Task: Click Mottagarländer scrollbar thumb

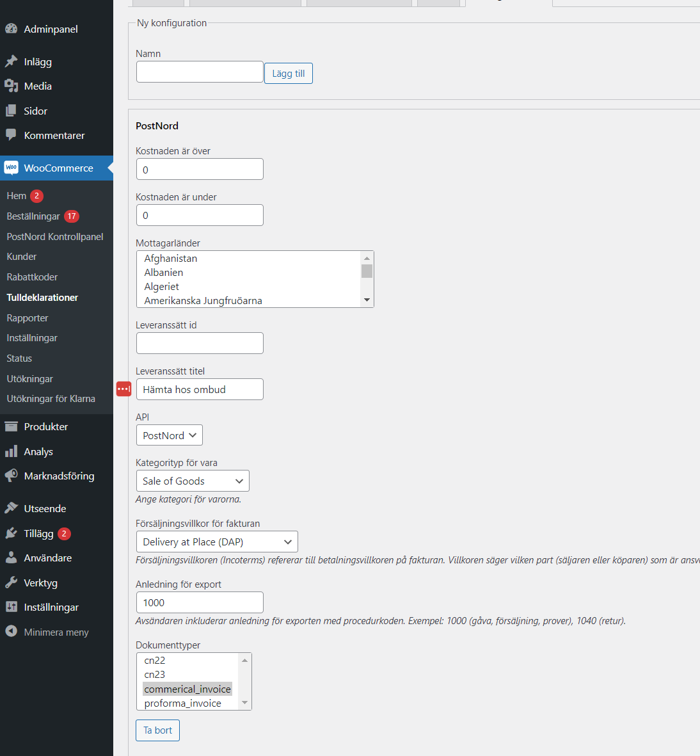Action: [367, 271]
